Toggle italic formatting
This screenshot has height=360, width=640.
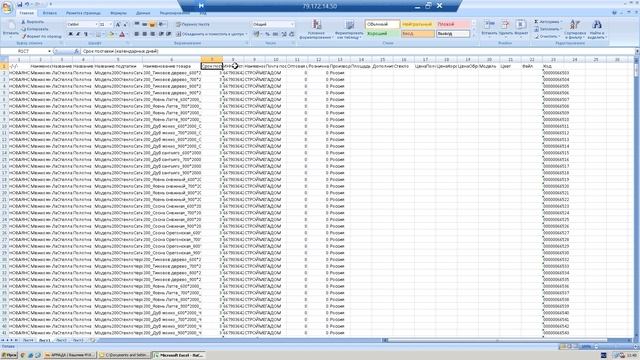point(78,34)
